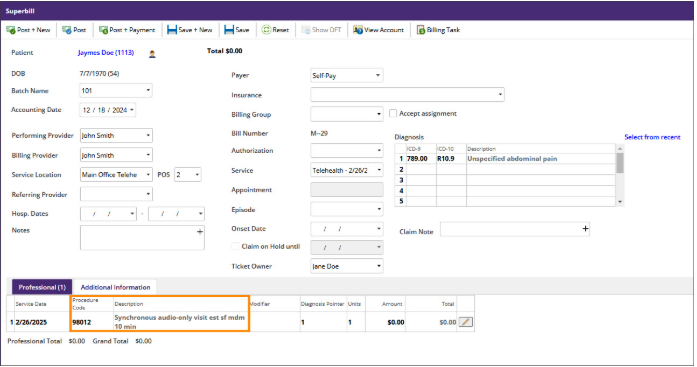The image size is (697, 367).
Task: Expand the Insurance dropdown
Action: (x=500, y=94)
